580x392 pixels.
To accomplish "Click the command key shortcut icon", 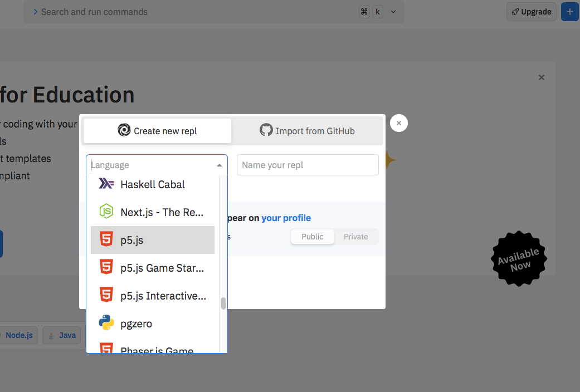I will point(364,12).
